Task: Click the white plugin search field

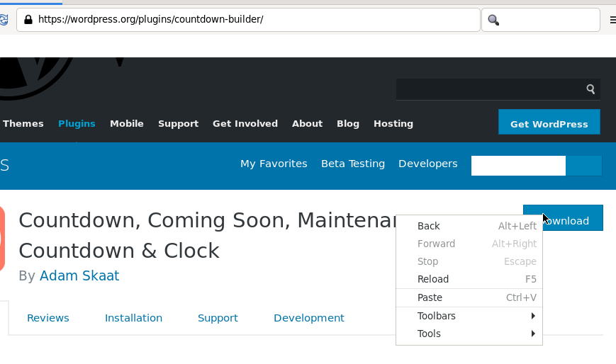Action: pyautogui.click(x=518, y=166)
